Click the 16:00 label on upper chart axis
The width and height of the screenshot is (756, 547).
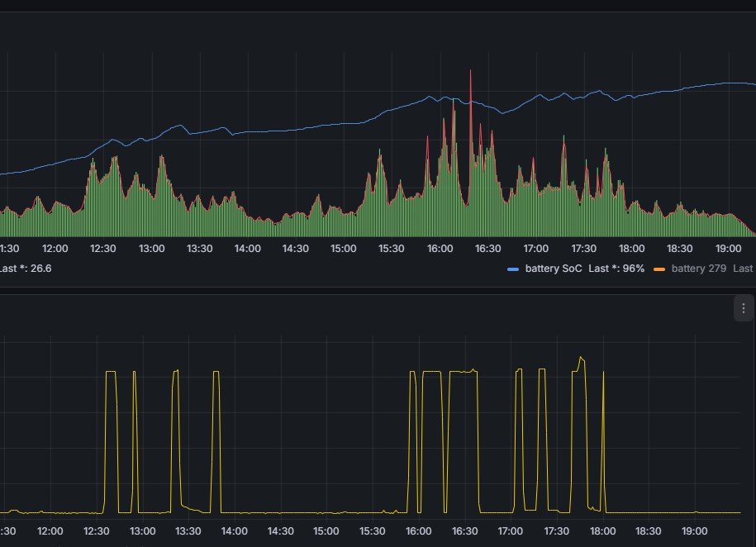[440, 249]
